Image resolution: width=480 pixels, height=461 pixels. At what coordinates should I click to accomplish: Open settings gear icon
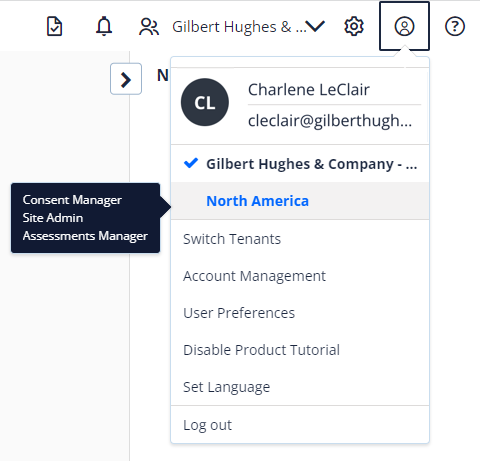[x=354, y=26]
